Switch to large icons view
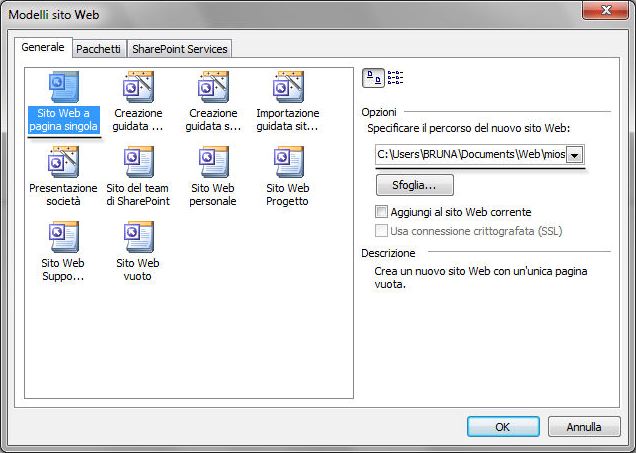The image size is (636, 453). click(373, 78)
